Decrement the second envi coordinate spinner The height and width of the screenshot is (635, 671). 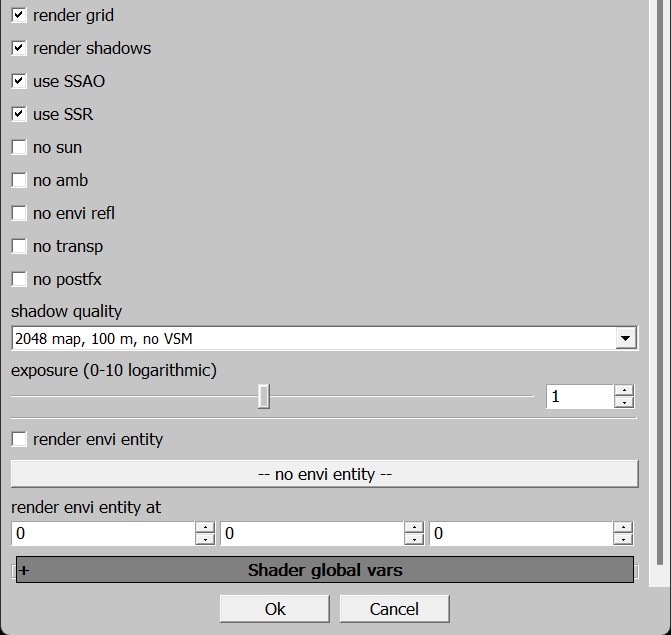[414, 539]
